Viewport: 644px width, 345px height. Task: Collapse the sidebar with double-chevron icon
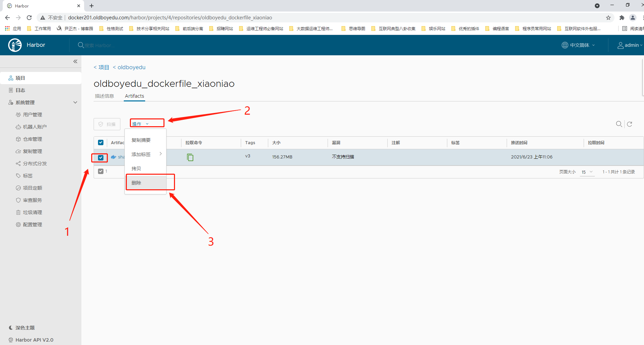coord(75,61)
